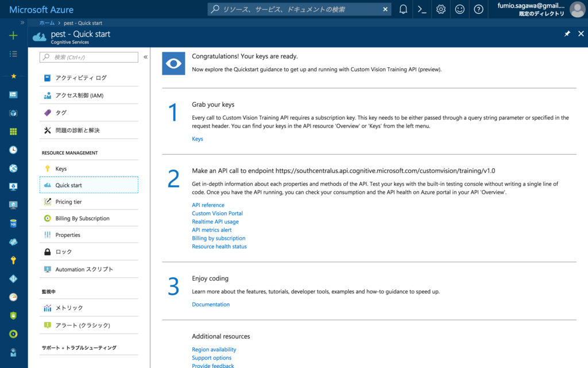Open Pricing tier menu item
588x368 pixels.
point(89,202)
